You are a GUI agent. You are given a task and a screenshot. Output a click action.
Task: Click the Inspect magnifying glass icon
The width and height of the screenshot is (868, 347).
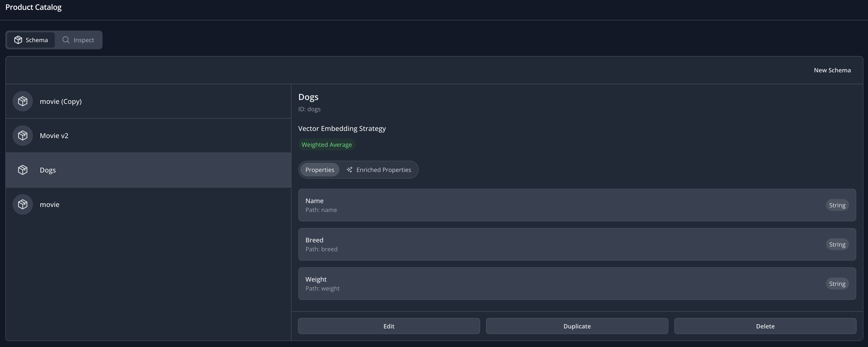[x=66, y=40]
